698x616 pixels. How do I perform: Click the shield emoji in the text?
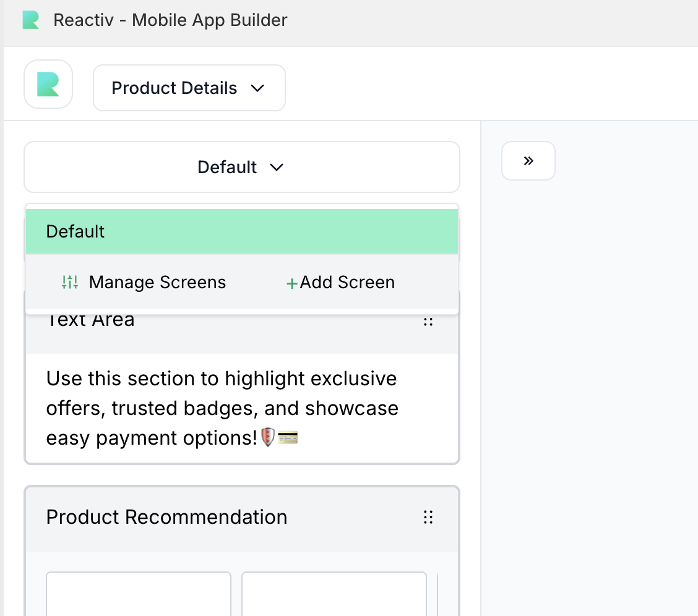tap(267, 438)
